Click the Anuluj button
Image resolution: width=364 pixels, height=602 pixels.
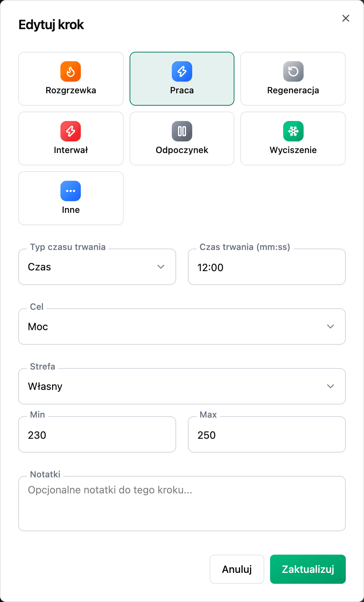click(237, 569)
